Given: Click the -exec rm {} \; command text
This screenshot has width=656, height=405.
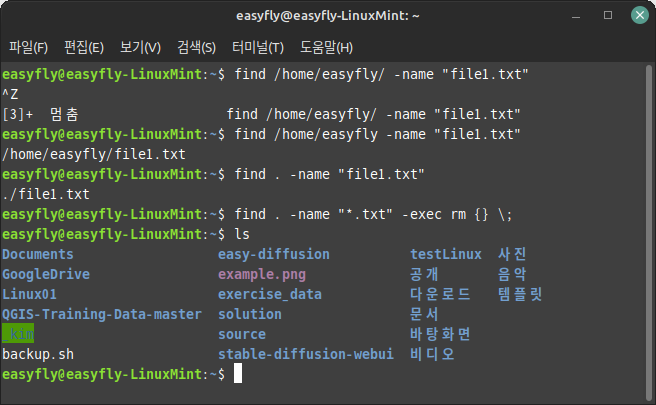Looking at the screenshot, I should [x=457, y=215].
